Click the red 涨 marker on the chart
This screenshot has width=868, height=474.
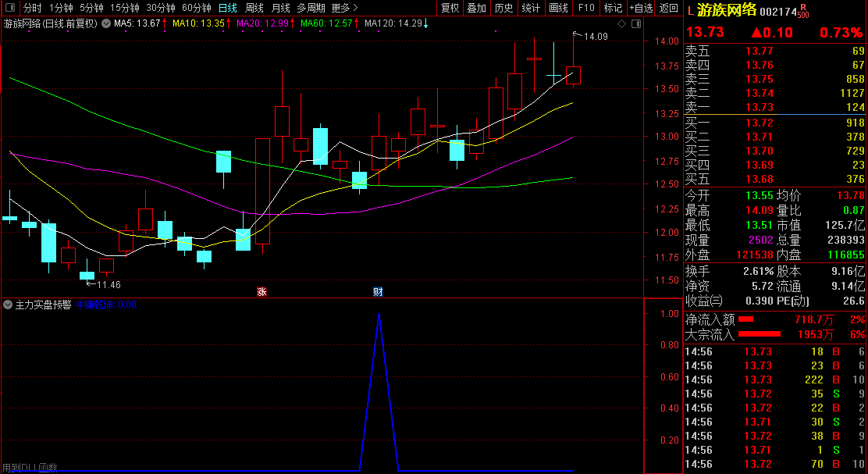click(x=261, y=292)
